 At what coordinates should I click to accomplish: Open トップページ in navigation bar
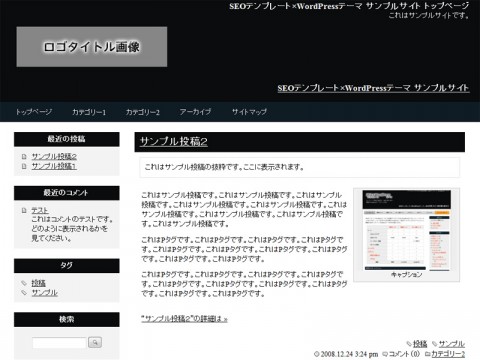pyautogui.click(x=34, y=112)
